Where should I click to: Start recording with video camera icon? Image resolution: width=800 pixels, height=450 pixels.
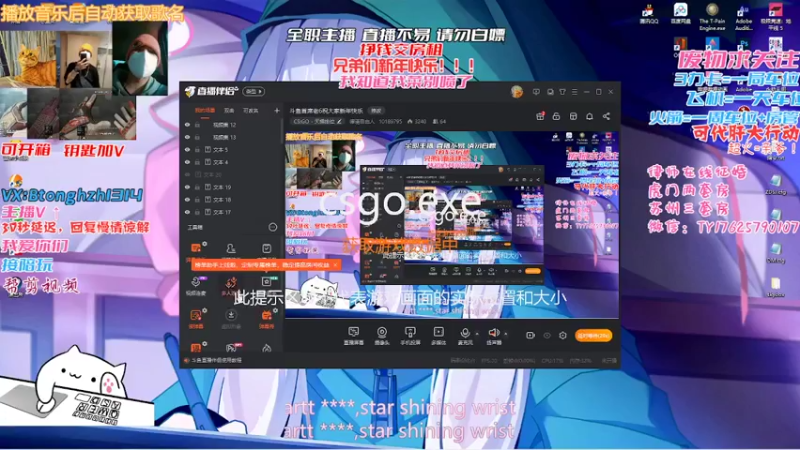(x=531, y=335)
